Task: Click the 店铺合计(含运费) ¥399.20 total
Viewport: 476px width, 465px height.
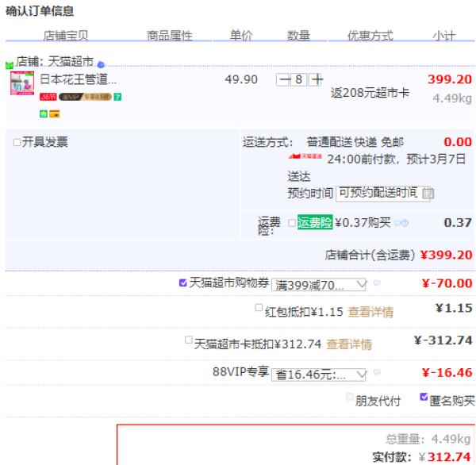Action: pos(398,255)
